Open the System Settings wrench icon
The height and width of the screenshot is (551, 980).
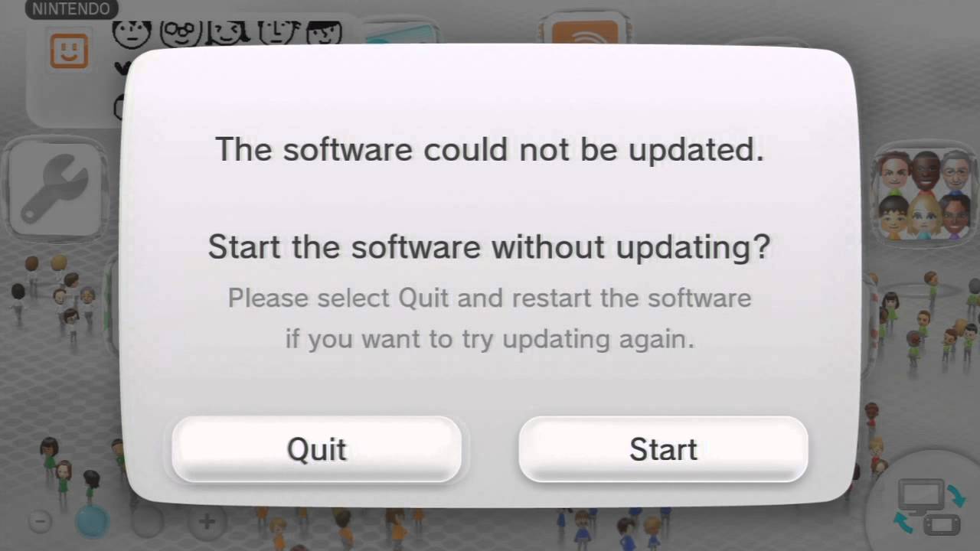(57, 189)
